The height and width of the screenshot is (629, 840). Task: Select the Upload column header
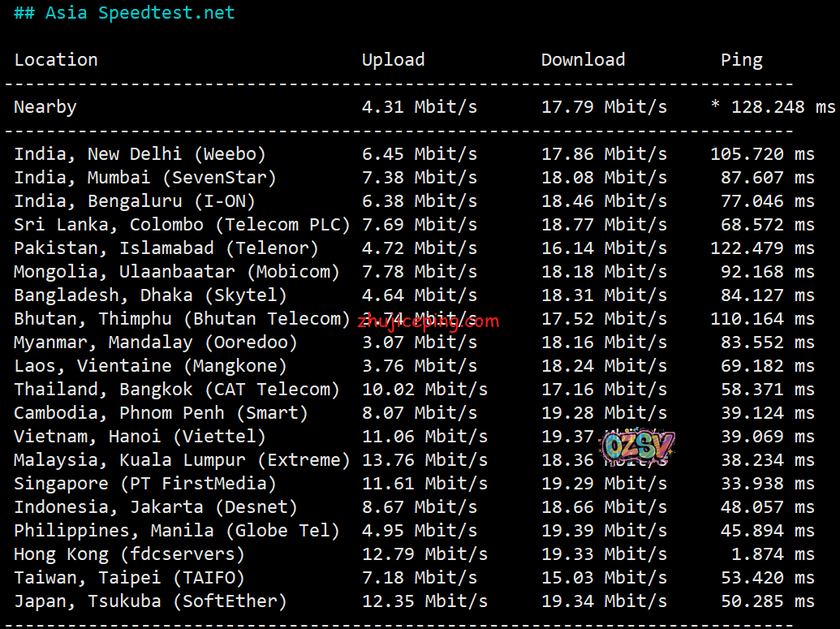point(393,60)
